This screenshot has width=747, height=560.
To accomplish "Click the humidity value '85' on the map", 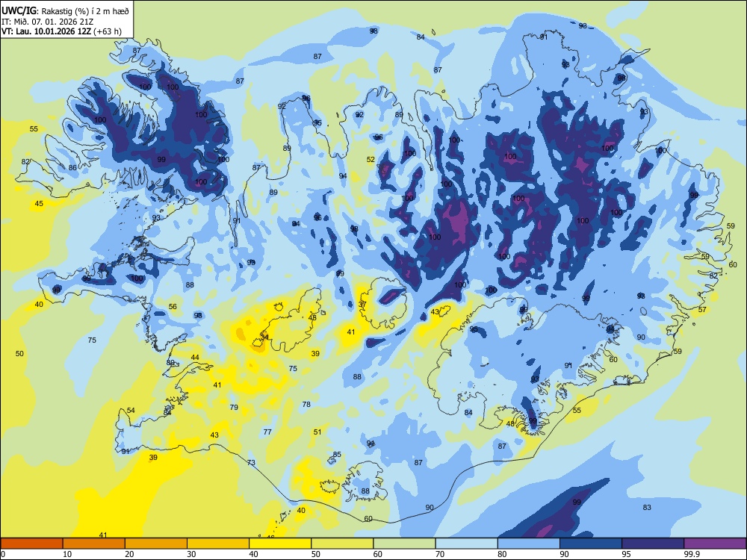I will click(x=337, y=454).
